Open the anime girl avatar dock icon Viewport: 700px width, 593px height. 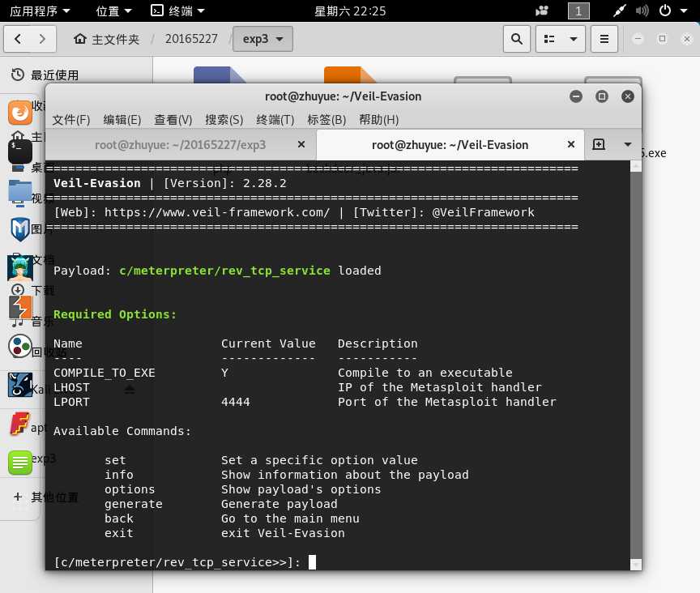click(20, 267)
